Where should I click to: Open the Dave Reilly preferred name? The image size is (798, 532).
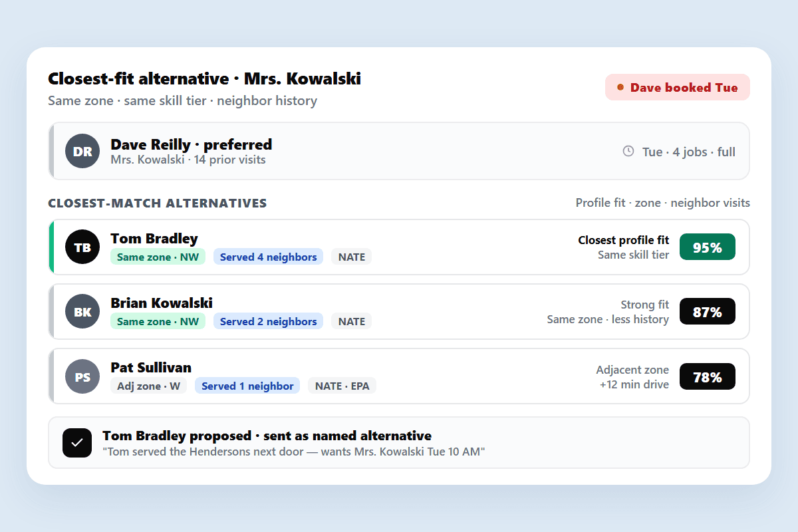pyautogui.click(x=191, y=144)
